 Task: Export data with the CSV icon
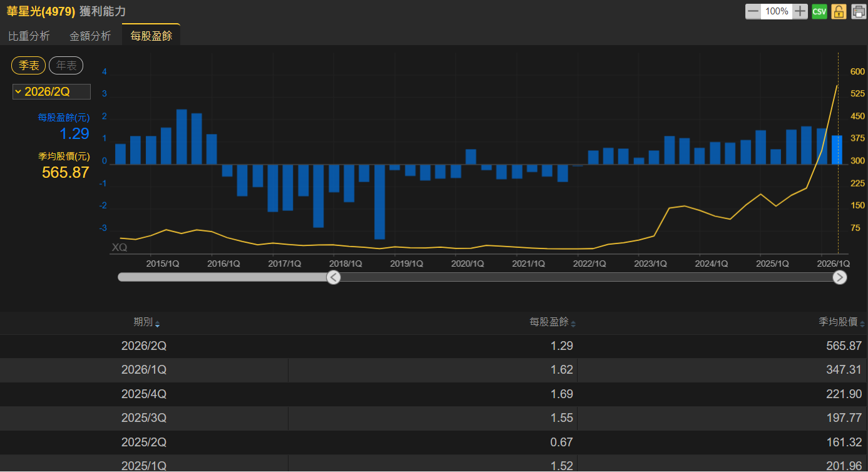click(819, 11)
